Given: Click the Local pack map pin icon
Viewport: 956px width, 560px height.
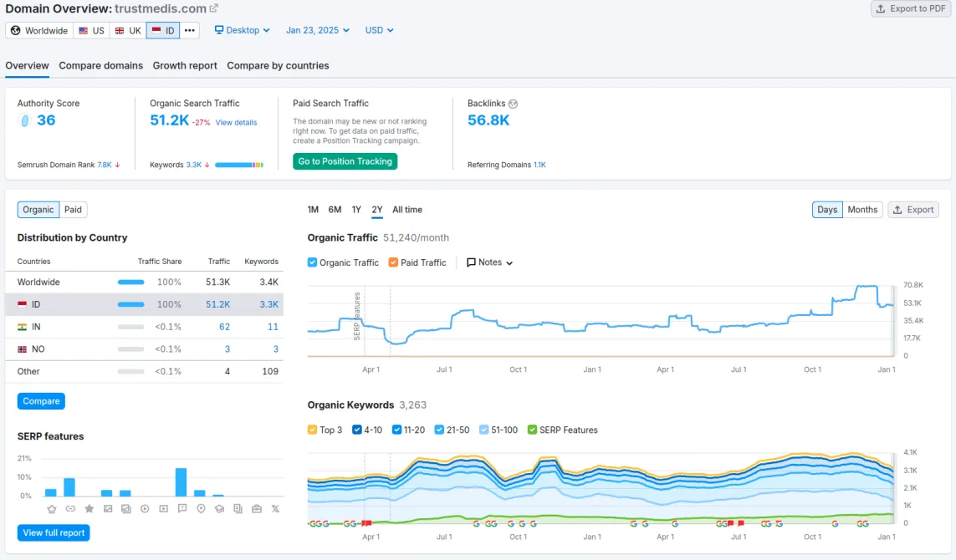Looking at the screenshot, I should coord(201,509).
